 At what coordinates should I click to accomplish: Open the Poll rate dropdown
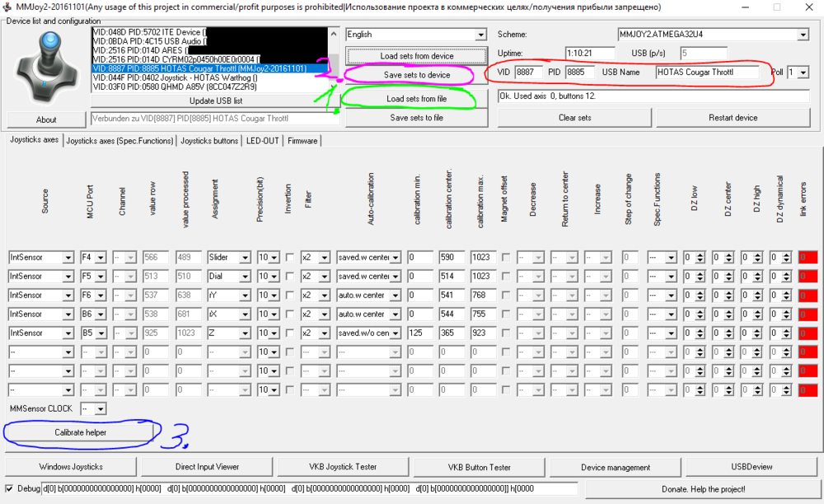pos(803,72)
